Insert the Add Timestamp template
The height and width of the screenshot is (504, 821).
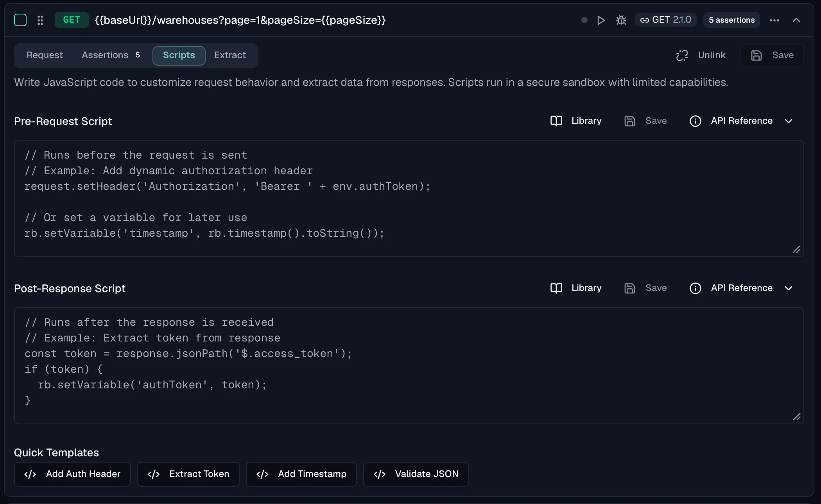tap(301, 474)
